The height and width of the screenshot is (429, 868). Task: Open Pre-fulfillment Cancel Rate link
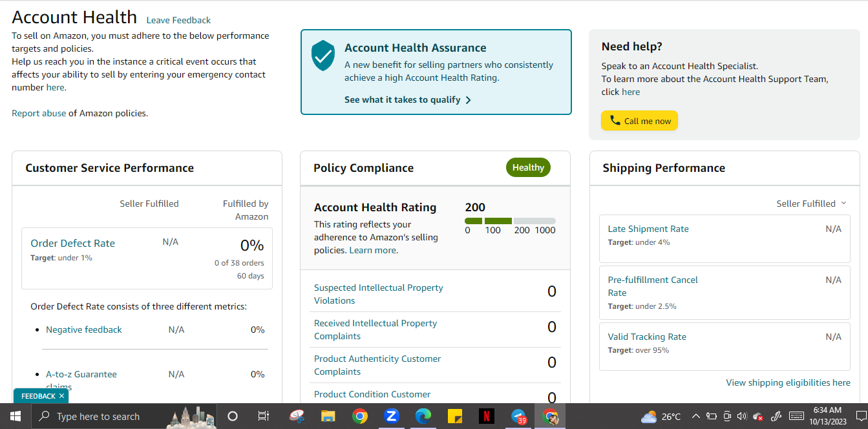tap(653, 286)
